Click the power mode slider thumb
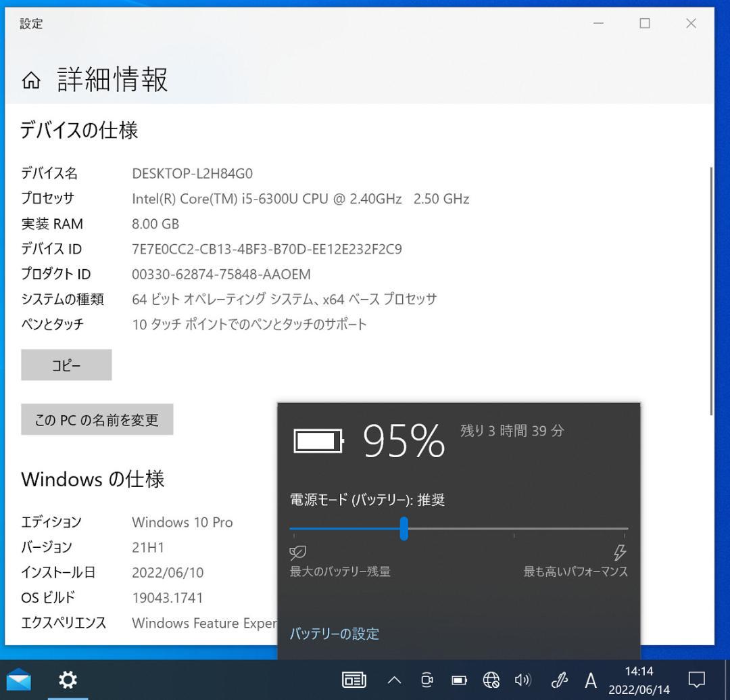 pos(404,529)
